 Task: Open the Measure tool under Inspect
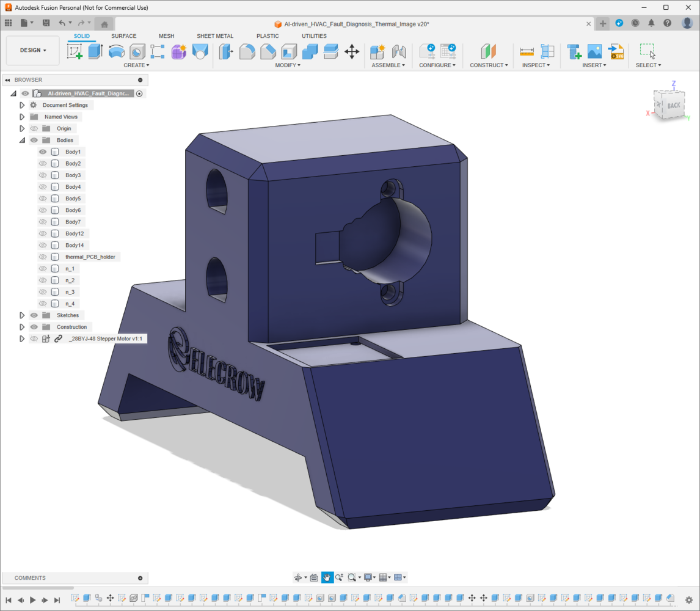(527, 52)
